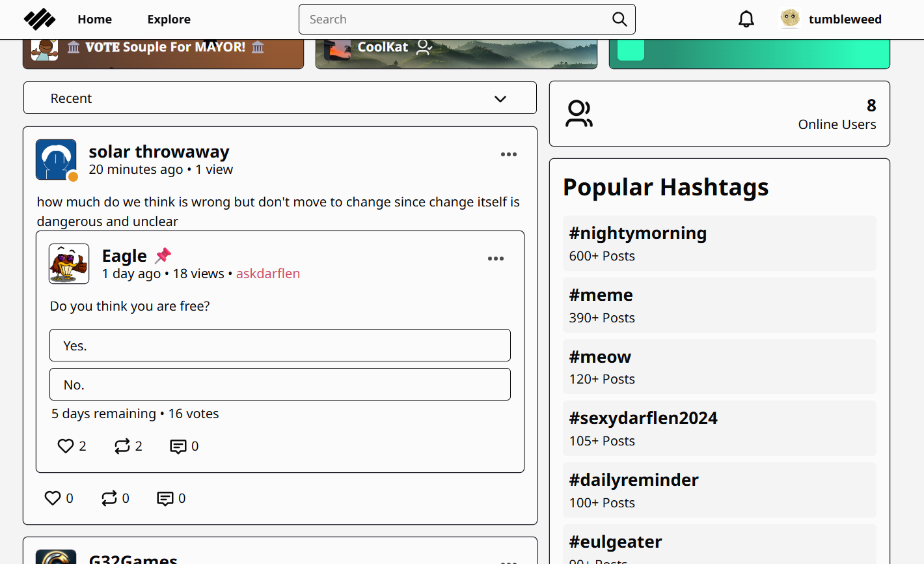924x564 pixels.
Task: Open options menu for solar throwaway's post
Action: point(508,154)
